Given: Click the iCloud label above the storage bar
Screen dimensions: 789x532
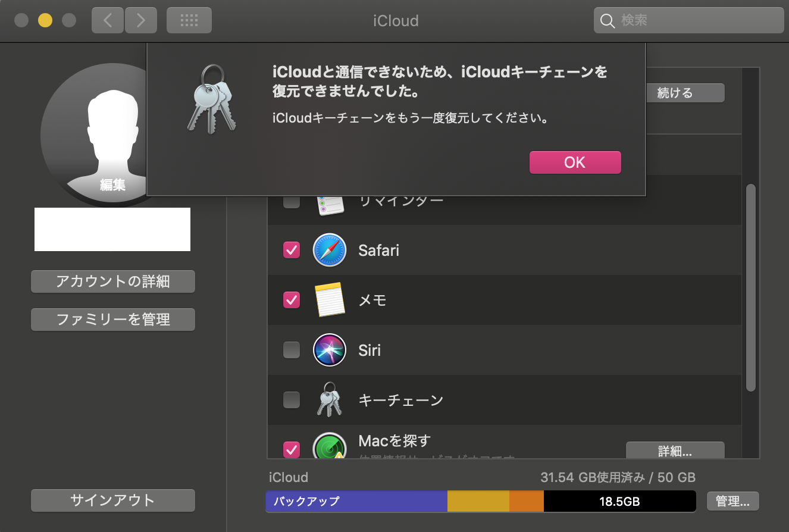Looking at the screenshot, I should coord(289,477).
